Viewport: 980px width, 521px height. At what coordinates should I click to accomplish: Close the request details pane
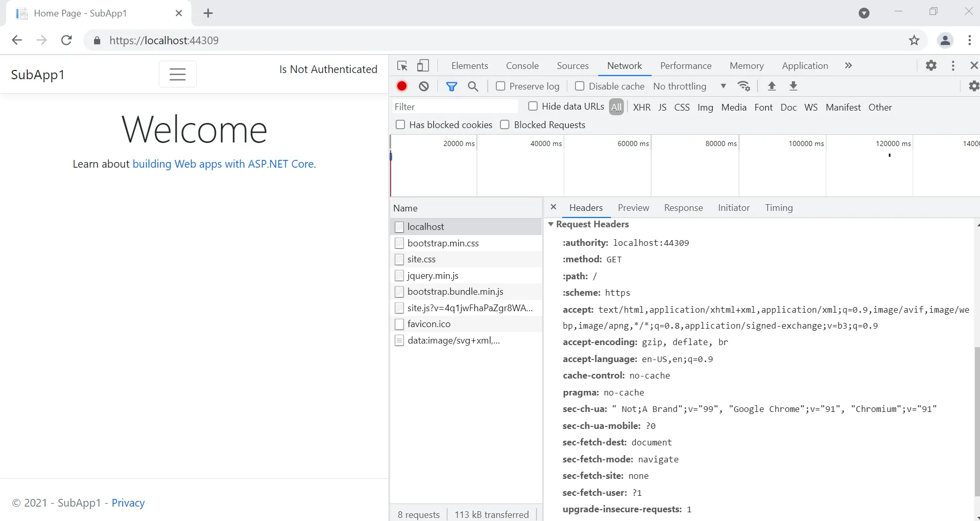[553, 207]
